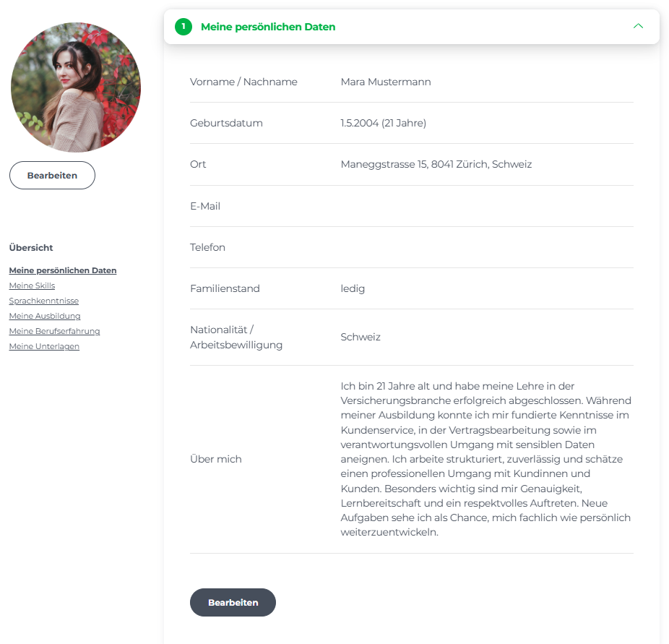Click the green accordion title Meine persönlichen Daten

coord(268,27)
